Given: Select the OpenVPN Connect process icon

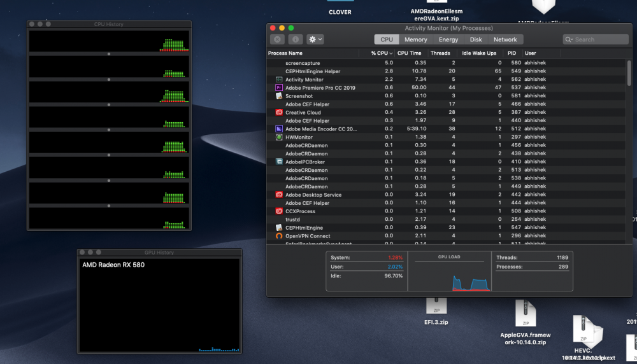Looking at the screenshot, I should tap(279, 235).
